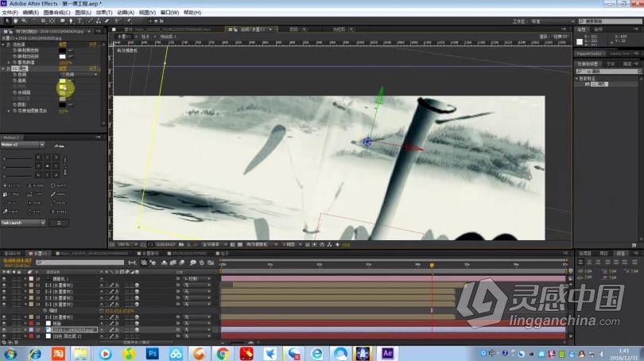Enable motion blur for the composition

tap(182, 262)
